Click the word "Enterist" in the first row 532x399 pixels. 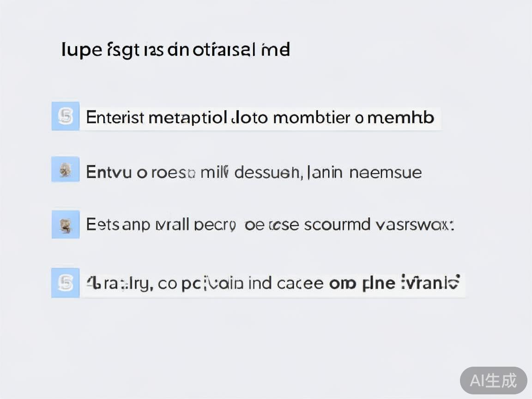tap(115, 118)
